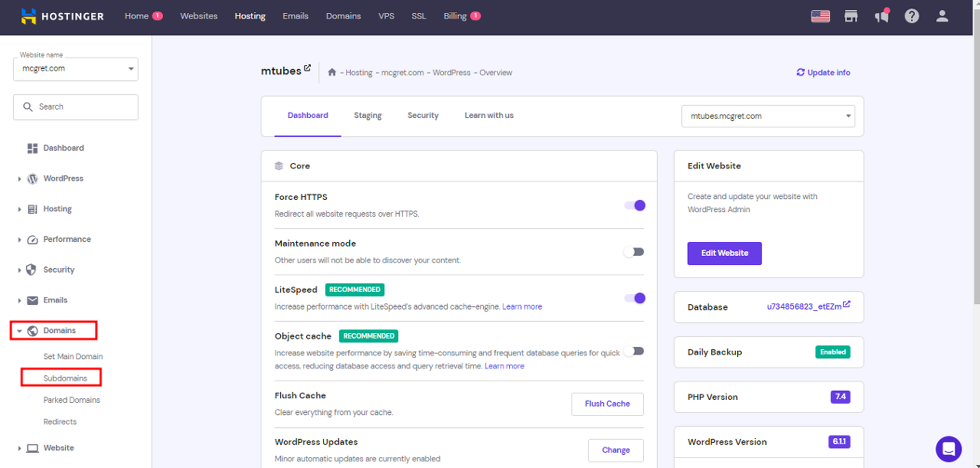Image resolution: width=980 pixels, height=468 pixels.
Task: Click the Flush Cache button
Action: [x=607, y=404]
